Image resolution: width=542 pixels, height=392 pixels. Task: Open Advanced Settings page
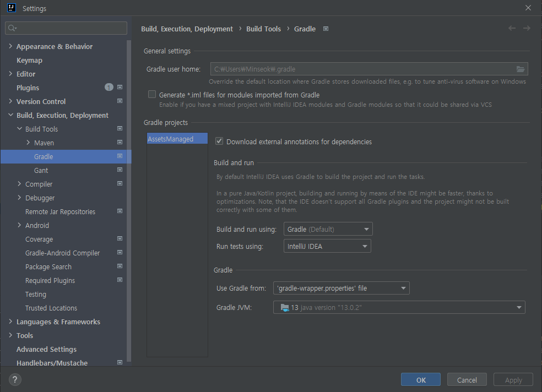[x=46, y=349]
